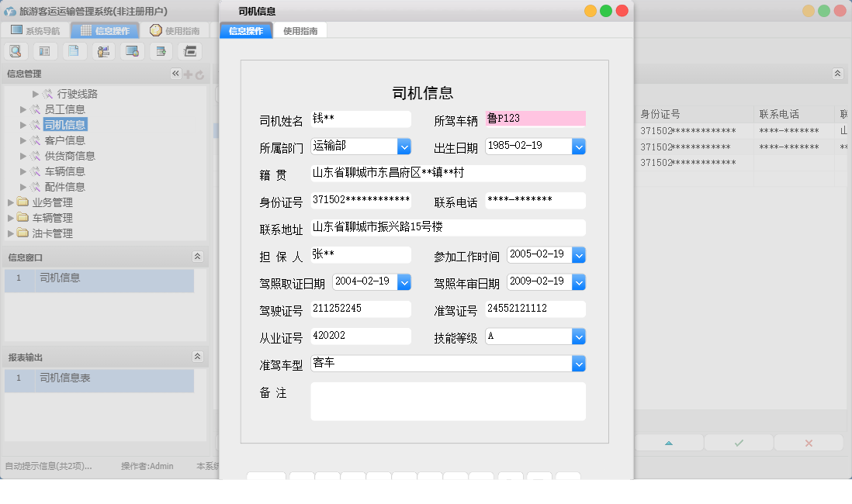Open the list view toolbar icon

[x=44, y=50]
